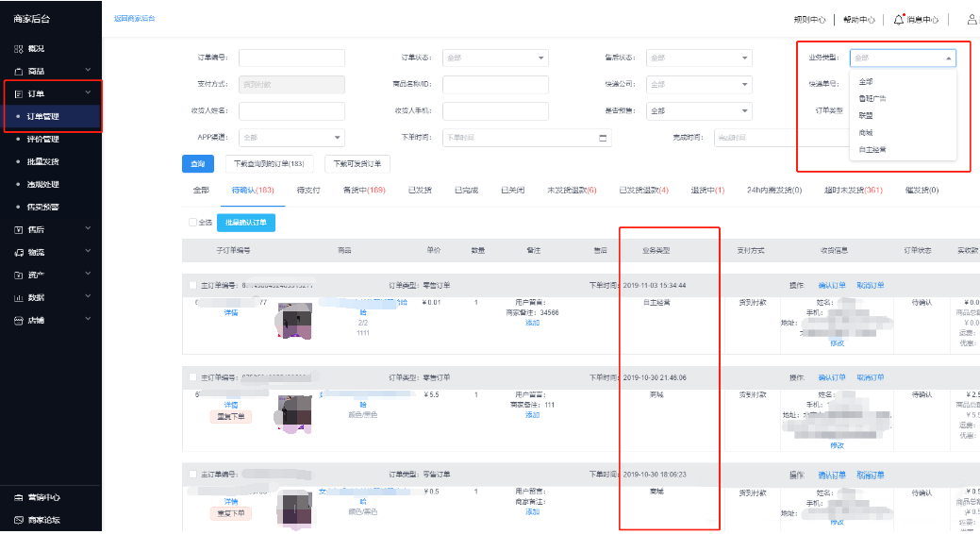Image resolution: width=980 pixels, height=534 pixels.
Task: Tick checkbox for order dated 2019-10-30 18:06:23
Action: (x=192, y=475)
